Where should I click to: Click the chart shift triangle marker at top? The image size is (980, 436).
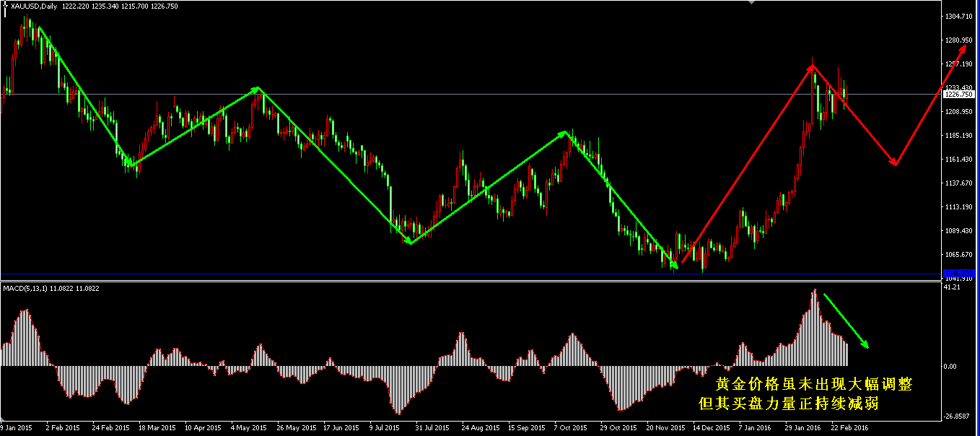tap(753, 2)
